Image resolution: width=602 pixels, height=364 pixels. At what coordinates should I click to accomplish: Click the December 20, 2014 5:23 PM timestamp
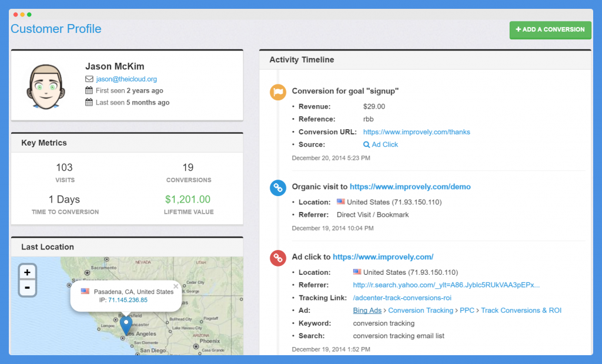coord(331,158)
